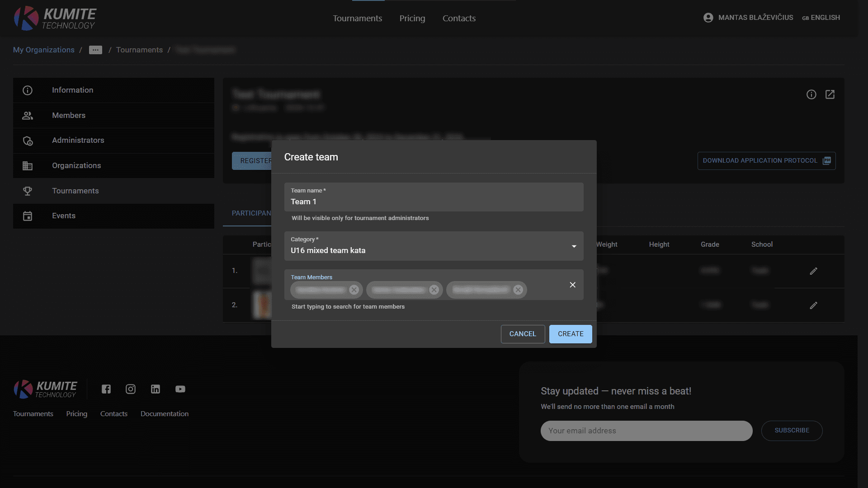Screen dimensions: 868x488
Task: Open the Events section in the sidebar
Action: click(x=28, y=216)
